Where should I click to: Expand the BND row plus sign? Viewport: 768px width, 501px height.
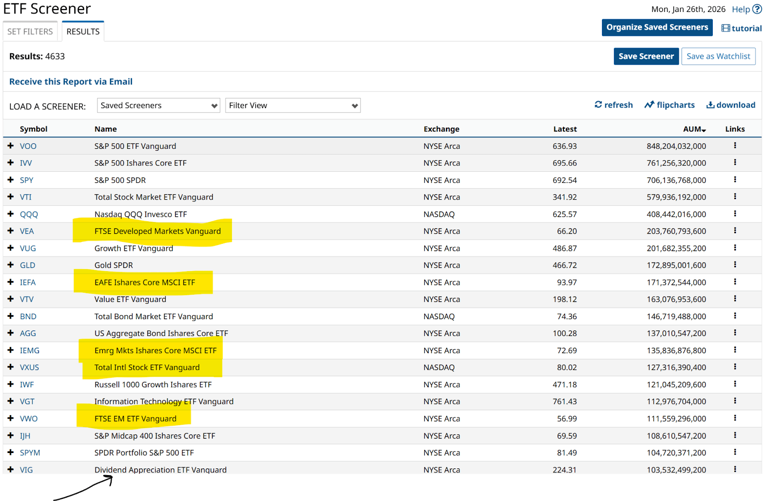[11, 316]
